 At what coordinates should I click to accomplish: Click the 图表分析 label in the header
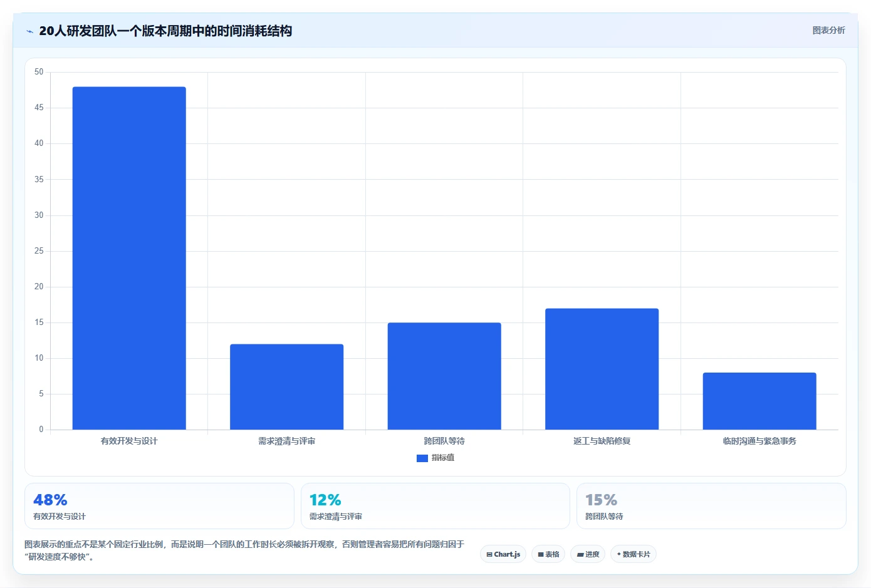[x=828, y=30]
